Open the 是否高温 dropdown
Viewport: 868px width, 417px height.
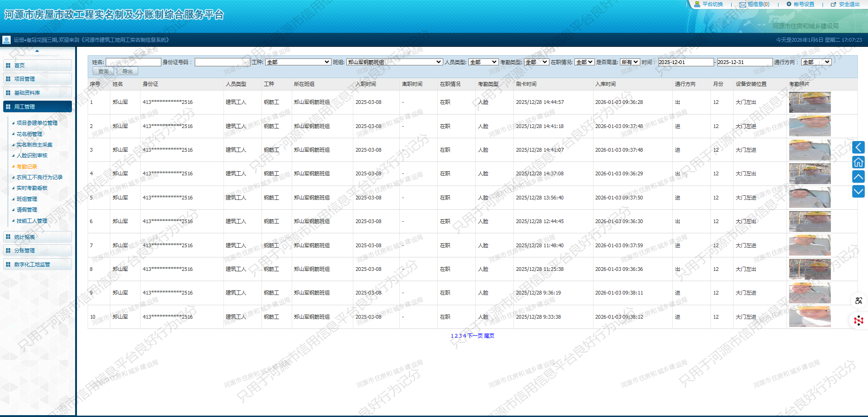point(630,62)
